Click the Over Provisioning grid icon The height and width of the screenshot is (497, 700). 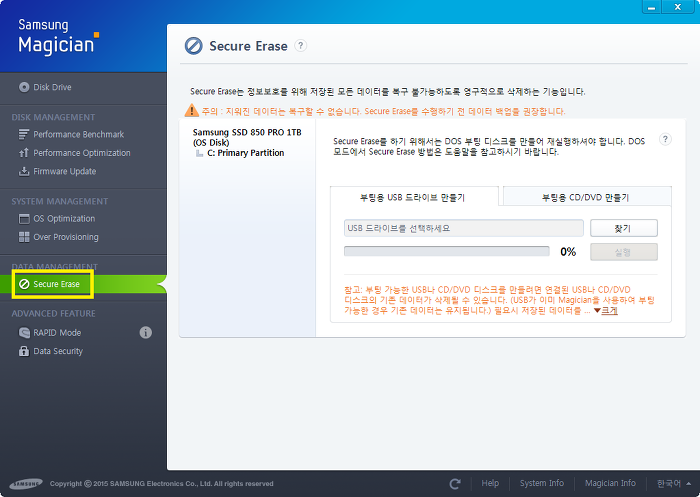coord(24,237)
